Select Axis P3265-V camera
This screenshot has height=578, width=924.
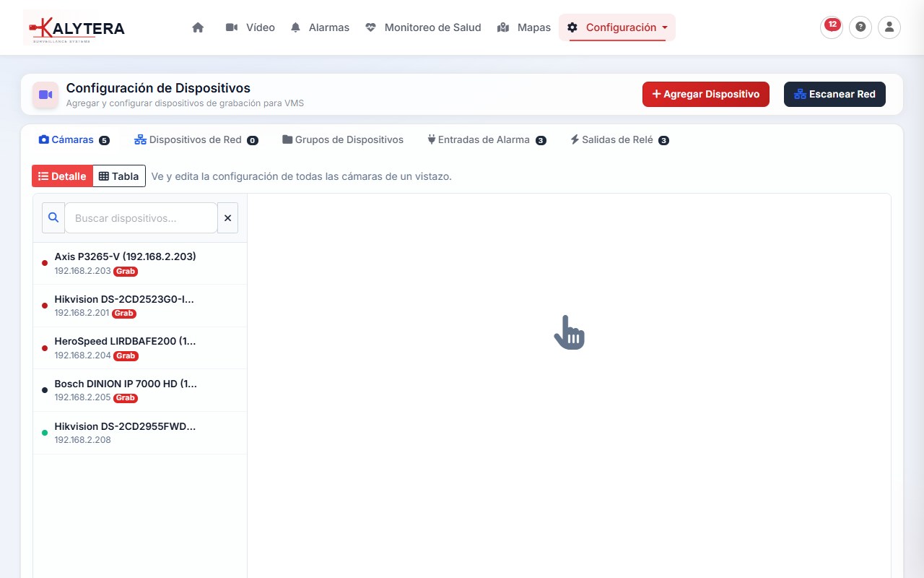tap(140, 263)
